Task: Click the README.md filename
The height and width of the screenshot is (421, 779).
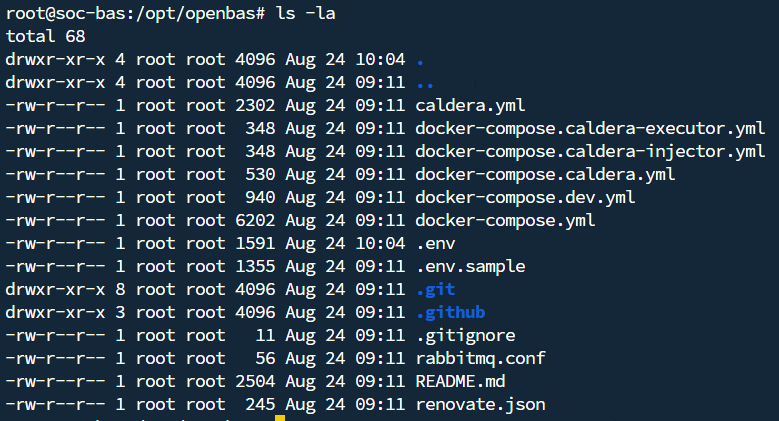Action: point(461,381)
